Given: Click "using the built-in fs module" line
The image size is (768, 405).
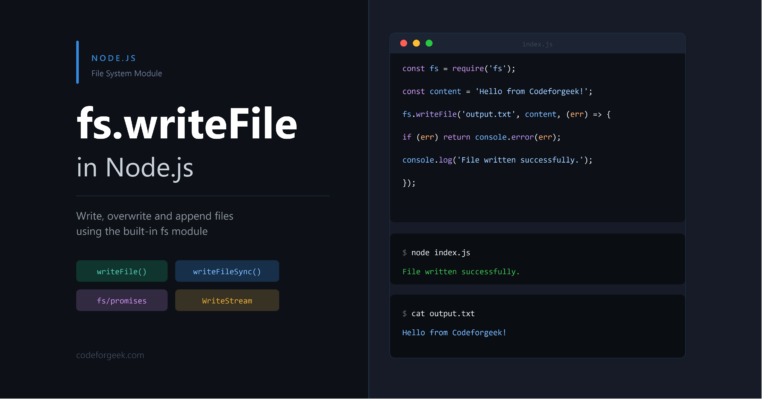Looking at the screenshot, I should [x=142, y=231].
